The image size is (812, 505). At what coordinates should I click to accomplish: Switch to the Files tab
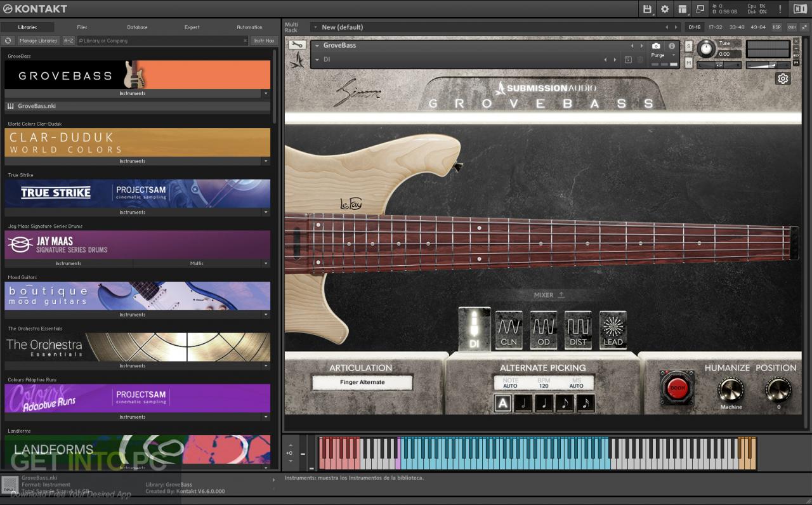coord(82,27)
